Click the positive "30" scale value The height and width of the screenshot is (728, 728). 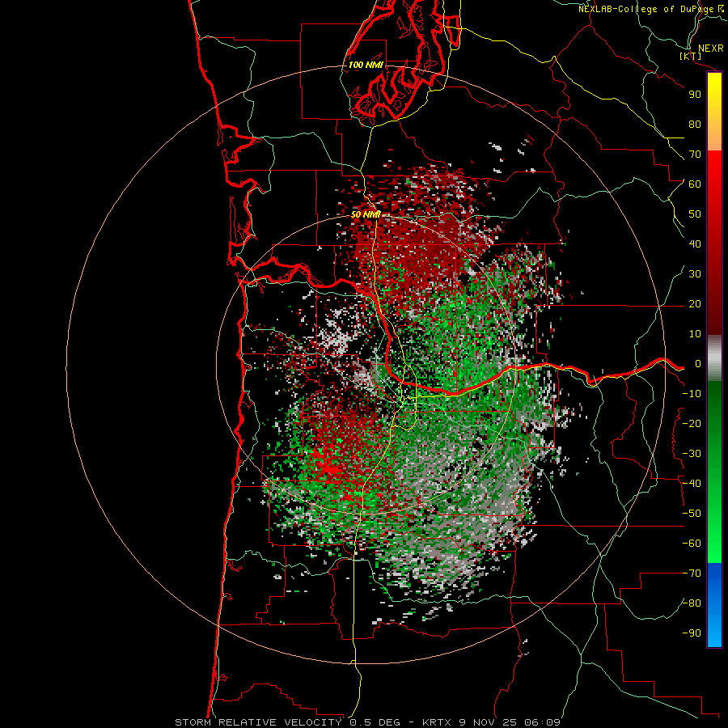695,274
